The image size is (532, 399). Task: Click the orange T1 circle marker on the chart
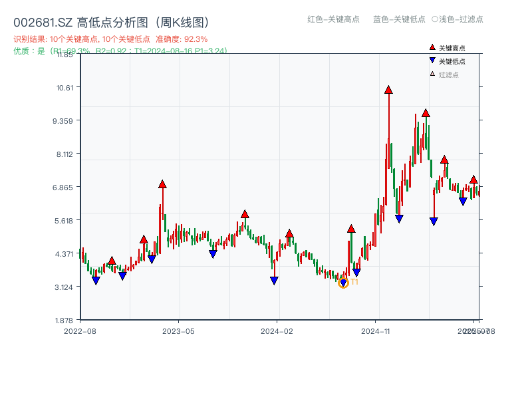344,283
